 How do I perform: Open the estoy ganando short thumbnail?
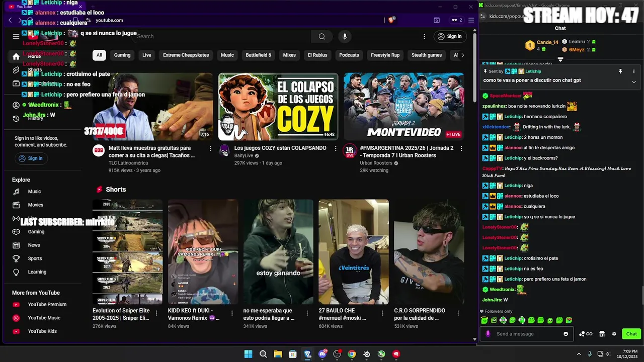point(278,252)
